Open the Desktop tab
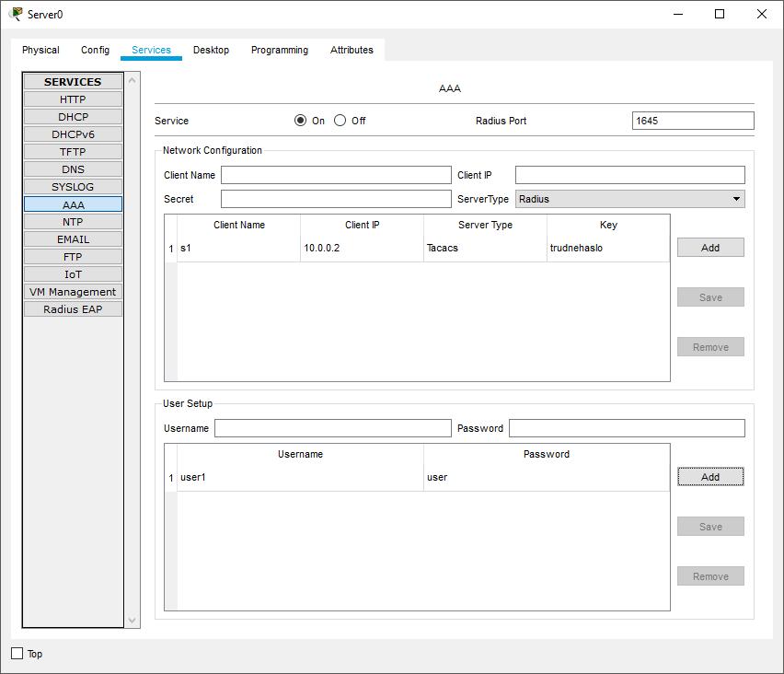 (x=211, y=50)
